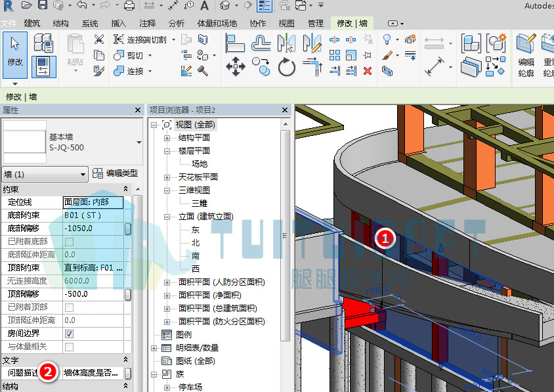The height and width of the screenshot is (392, 554).
Task: Switch to the 视图 ribbon tab
Action: coord(286,24)
